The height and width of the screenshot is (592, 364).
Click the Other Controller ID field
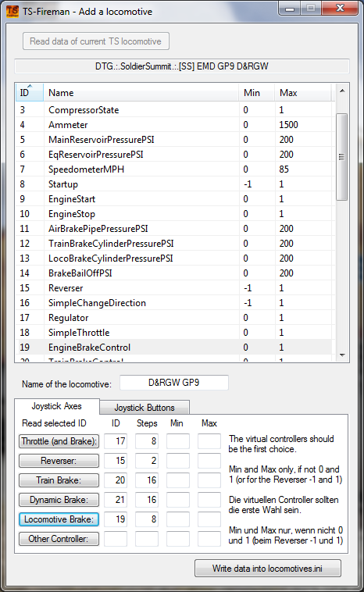116,539
